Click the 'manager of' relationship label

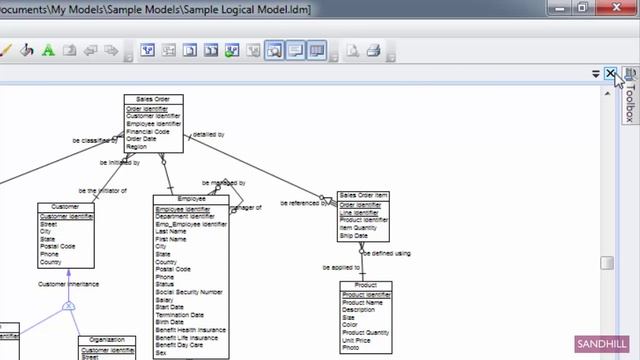tap(246, 208)
